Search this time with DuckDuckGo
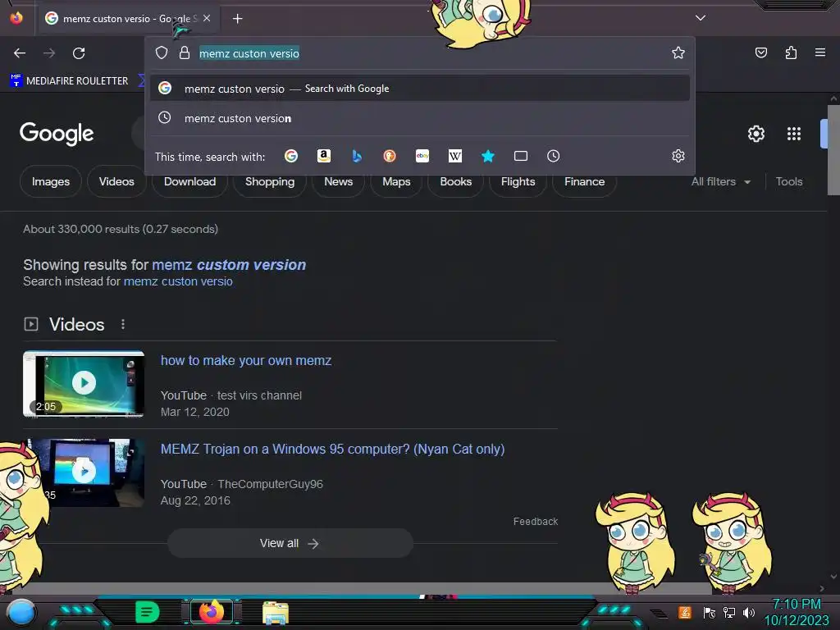Viewport: 840px width, 630px height. coord(390,156)
